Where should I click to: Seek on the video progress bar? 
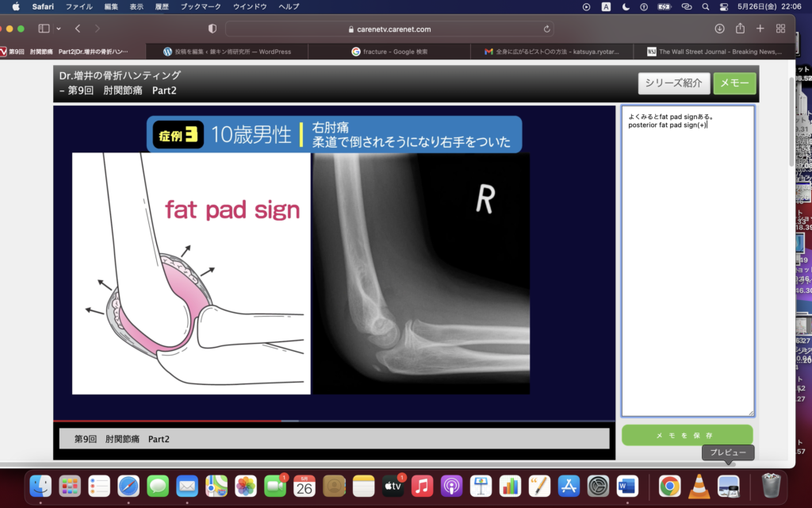coord(333,421)
